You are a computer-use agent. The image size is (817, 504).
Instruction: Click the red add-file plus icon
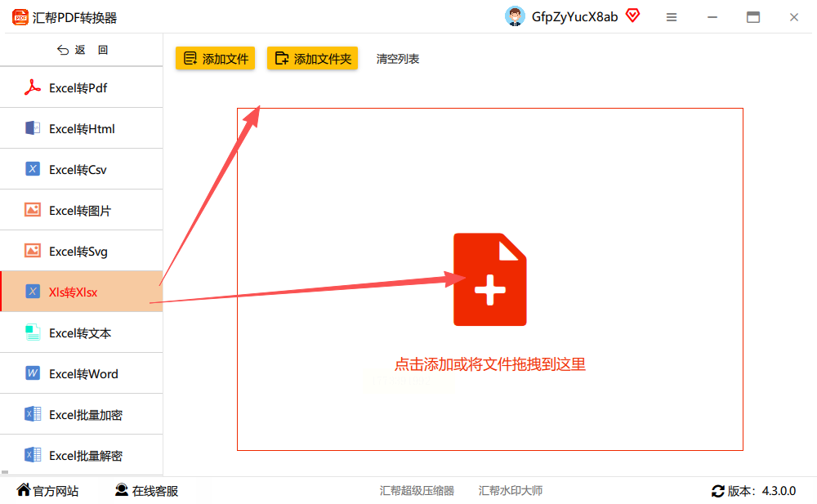[x=489, y=279]
